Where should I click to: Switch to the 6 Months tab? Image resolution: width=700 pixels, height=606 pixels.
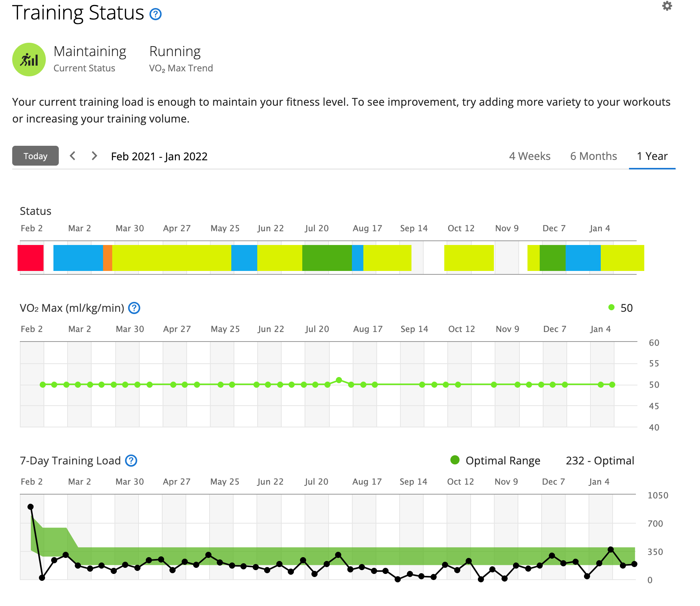click(x=593, y=156)
